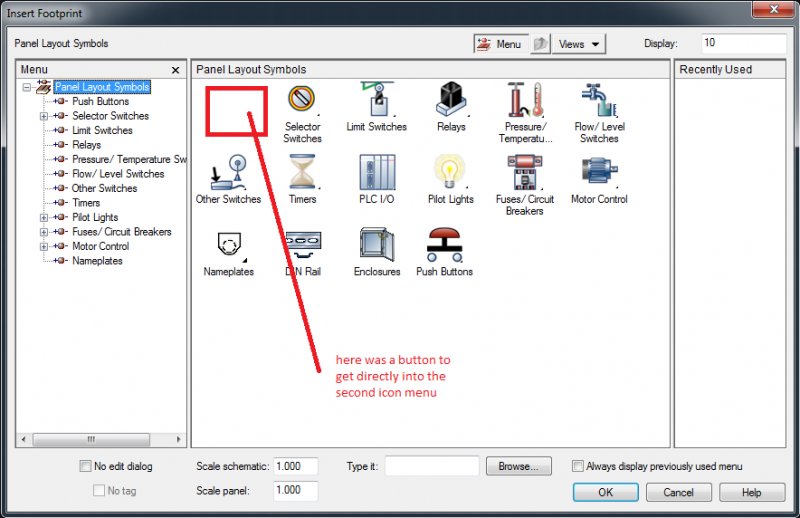Click the Type it text field
Image resolution: width=800 pixels, height=518 pixels.
point(432,466)
